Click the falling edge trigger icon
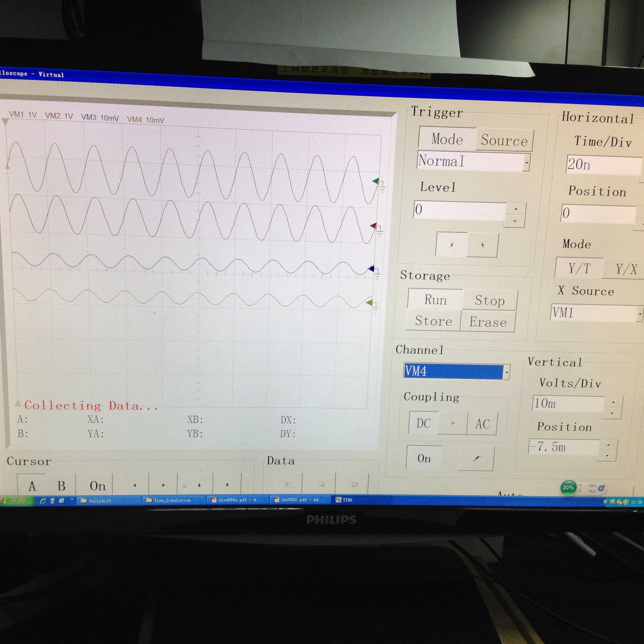Screen dimensions: 644x644 click(482, 245)
